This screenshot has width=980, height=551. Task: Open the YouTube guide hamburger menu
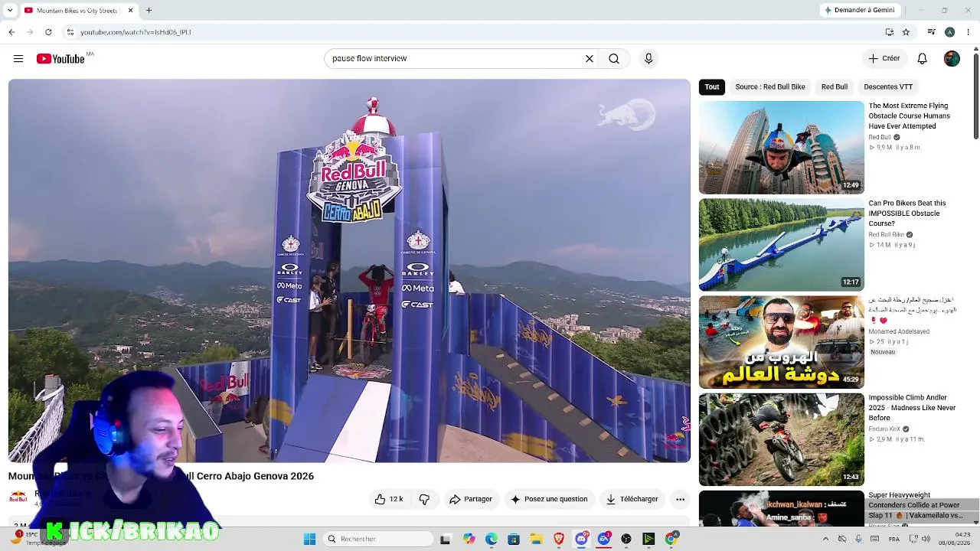coord(18,59)
